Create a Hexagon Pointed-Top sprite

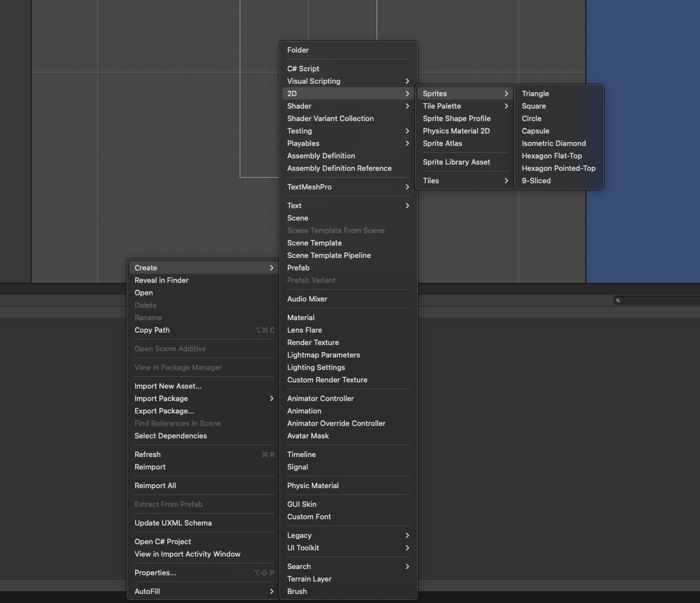pyautogui.click(x=559, y=168)
